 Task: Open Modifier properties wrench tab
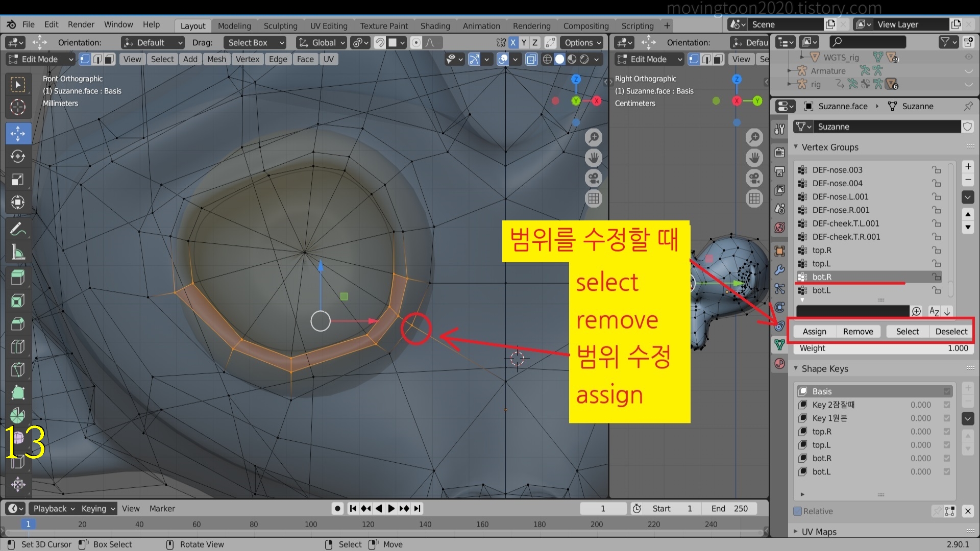click(779, 270)
